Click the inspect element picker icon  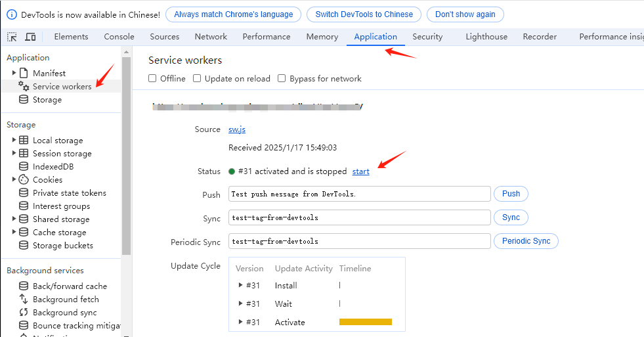click(12, 37)
